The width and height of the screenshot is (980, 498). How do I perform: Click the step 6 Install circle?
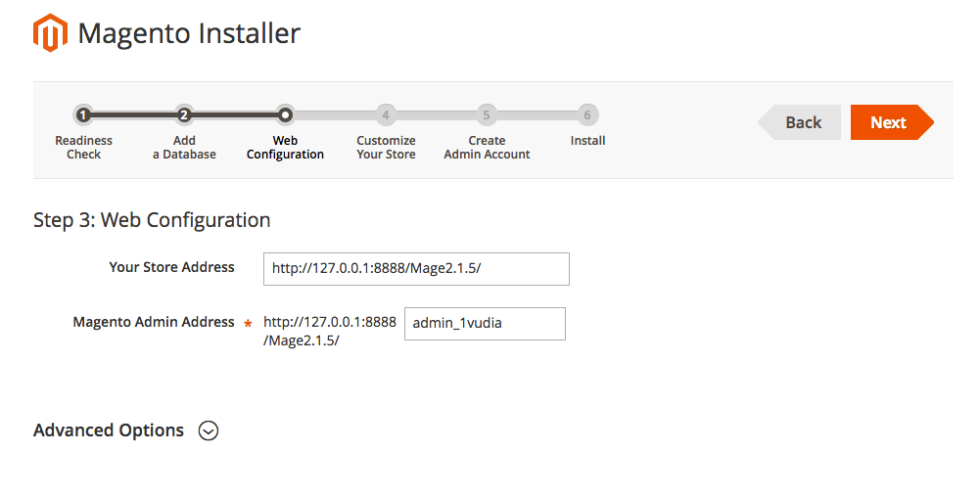click(587, 115)
